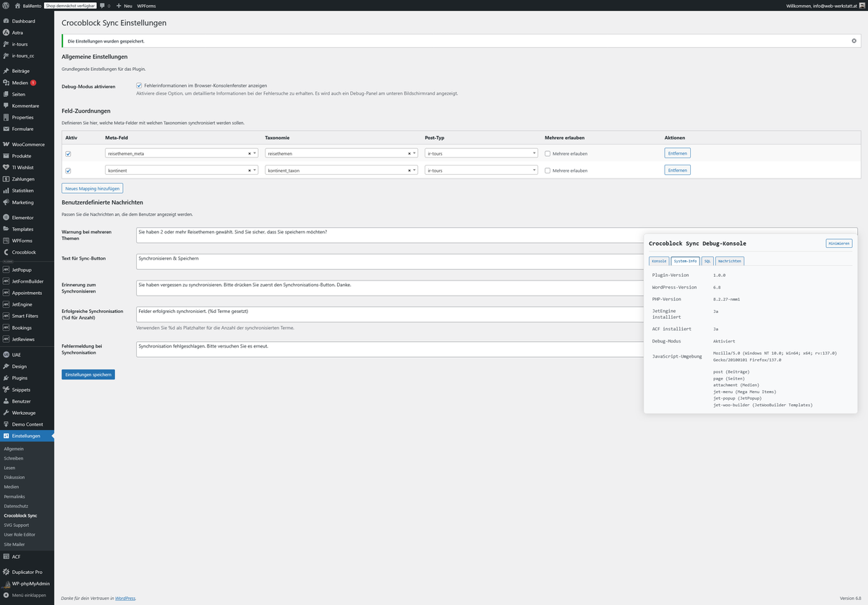Switch to Nachrichten tab in debug console
Viewport: 868px width, 605px height.
pyautogui.click(x=729, y=261)
